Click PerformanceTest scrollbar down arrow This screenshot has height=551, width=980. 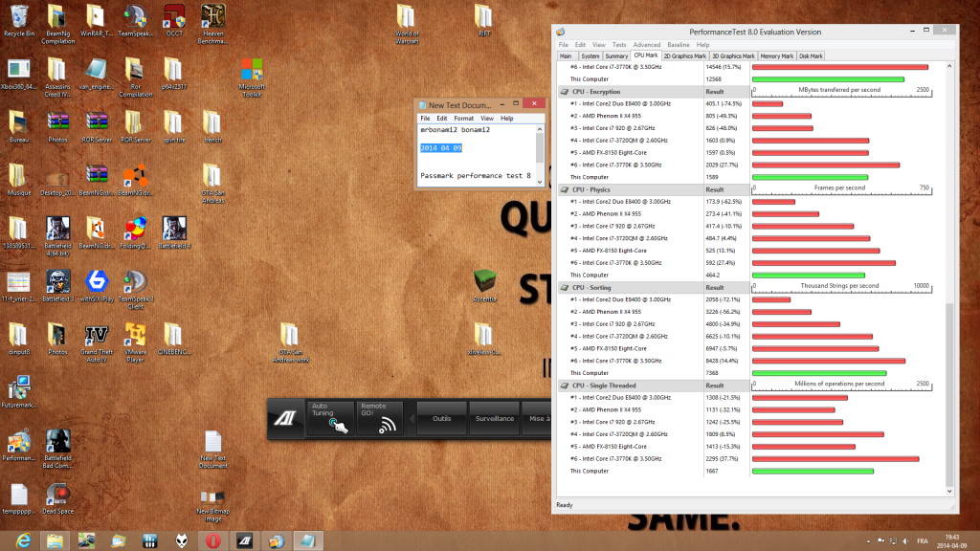tap(949, 492)
